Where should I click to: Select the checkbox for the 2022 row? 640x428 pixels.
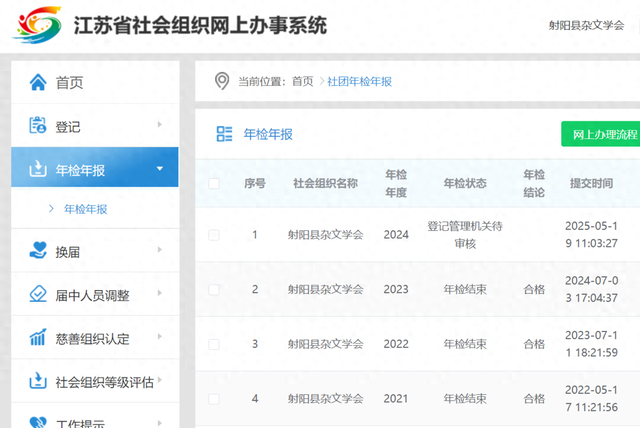[x=214, y=344]
